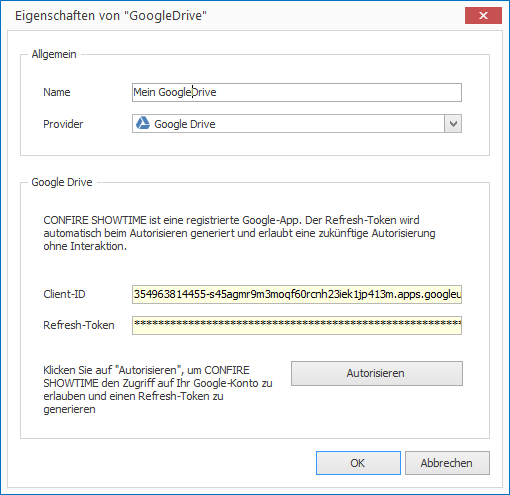Click the "Klicken Sie auf Autorisieren" hint text

point(158,390)
